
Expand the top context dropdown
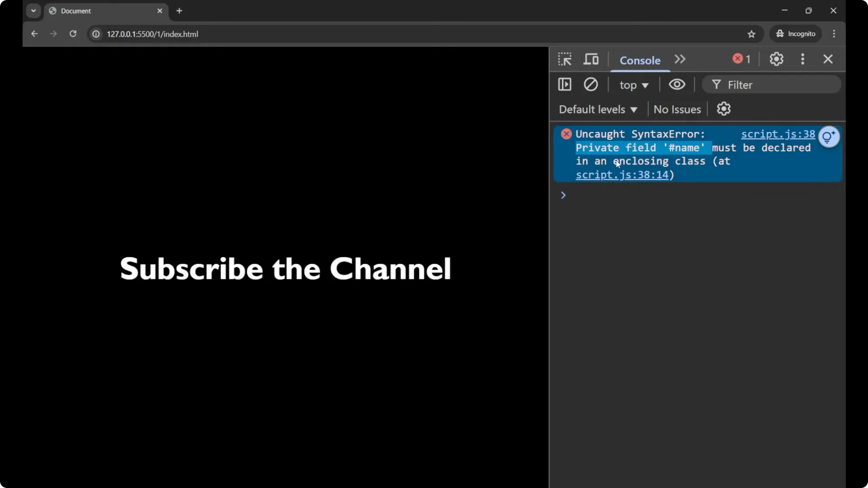click(x=634, y=85)
